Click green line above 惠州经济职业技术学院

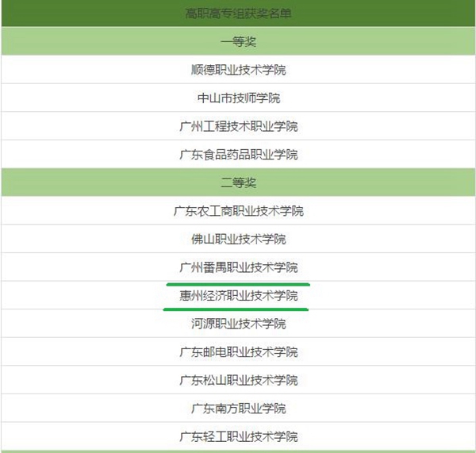coord(238,285)
